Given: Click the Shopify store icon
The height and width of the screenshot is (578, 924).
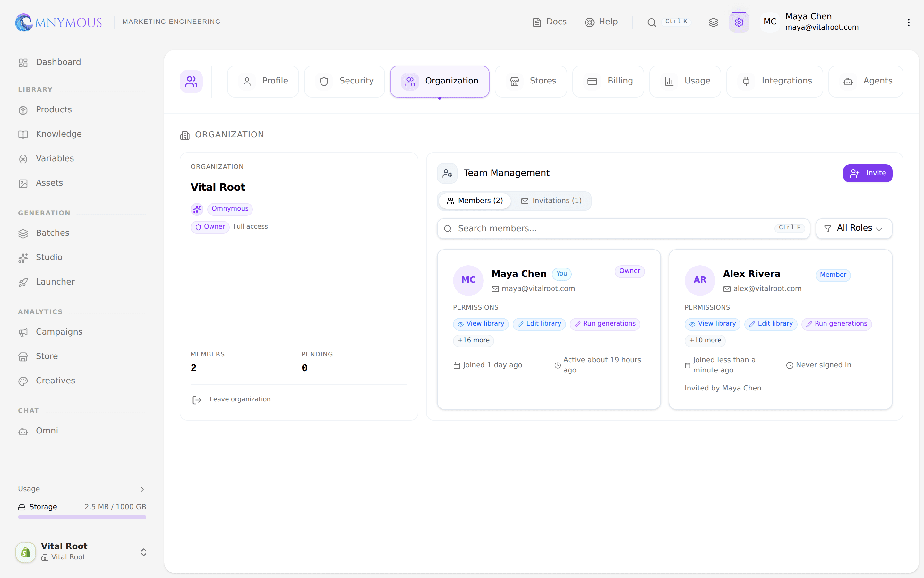Looking at the screenshot, I should [x=26, y=552].
